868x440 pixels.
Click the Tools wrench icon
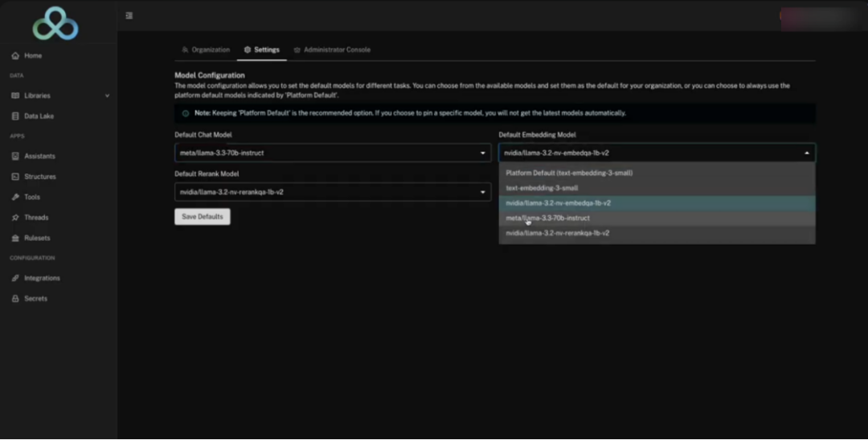[x=15, y=197]
